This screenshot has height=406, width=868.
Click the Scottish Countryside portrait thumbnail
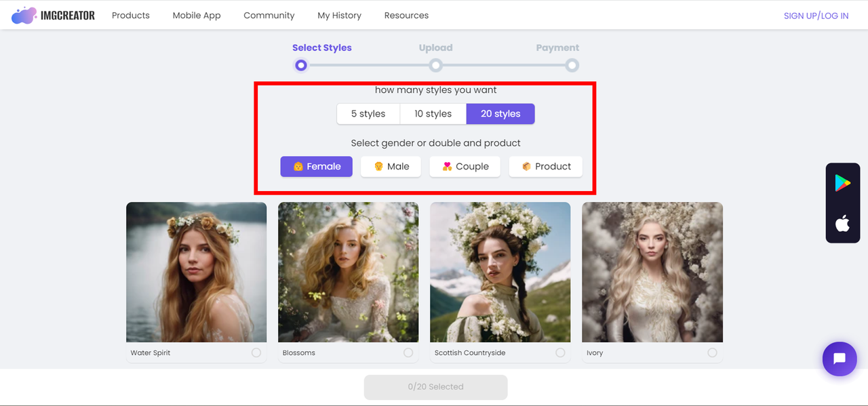(x=500, y=272)
